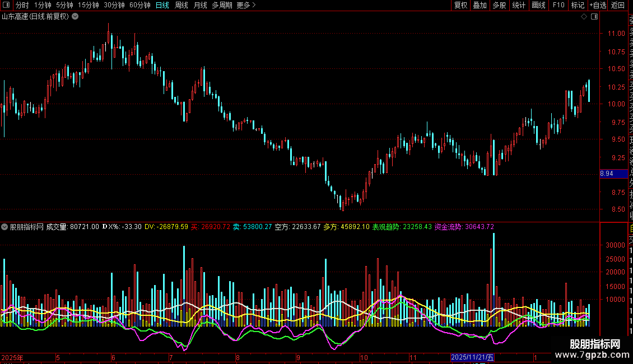Switch to 日线 daily period

162,6
